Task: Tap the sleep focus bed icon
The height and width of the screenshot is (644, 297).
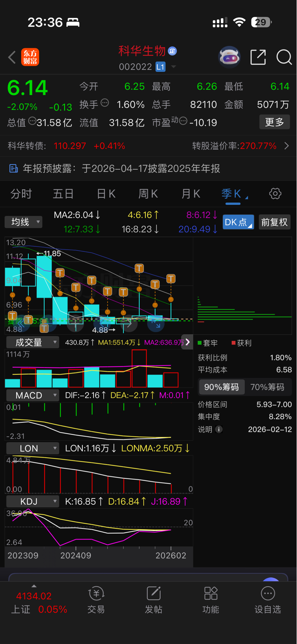Action: (x=73, y=22)
